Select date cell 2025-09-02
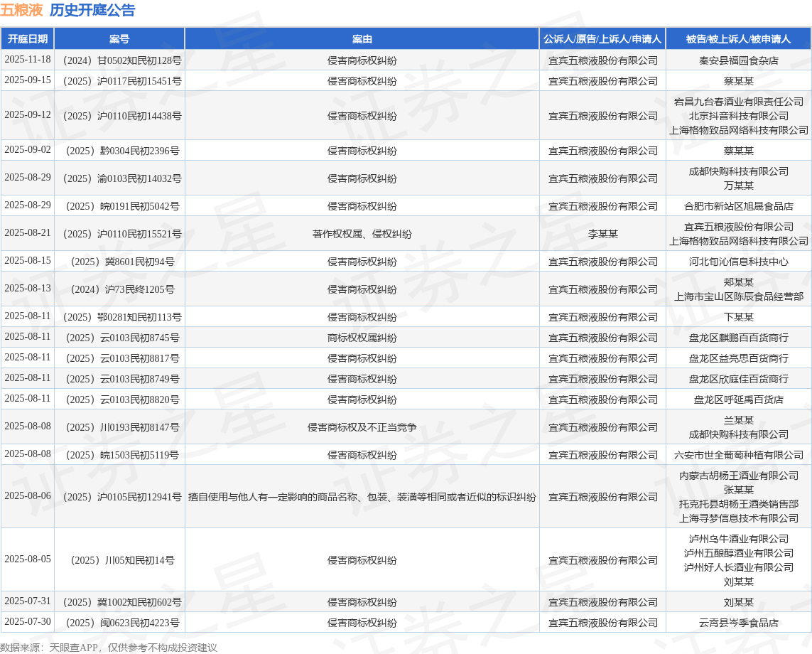 (28, 150)
